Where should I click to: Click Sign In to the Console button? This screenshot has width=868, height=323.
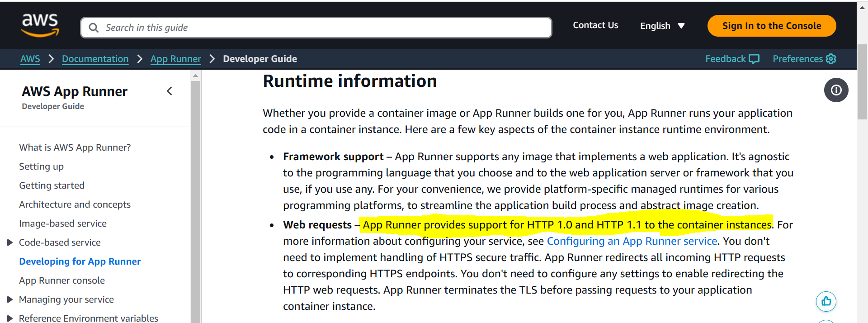click(x=771, y=26)
